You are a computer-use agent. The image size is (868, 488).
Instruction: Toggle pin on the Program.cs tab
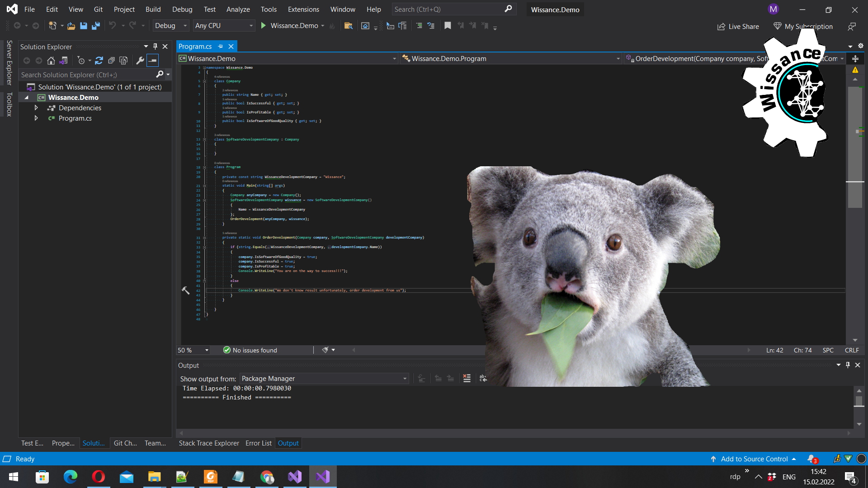coord(221,47)
